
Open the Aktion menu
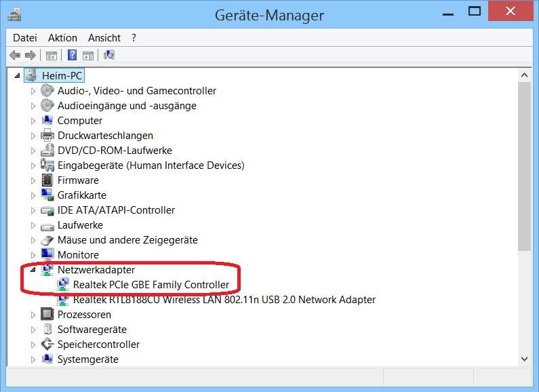62,38
